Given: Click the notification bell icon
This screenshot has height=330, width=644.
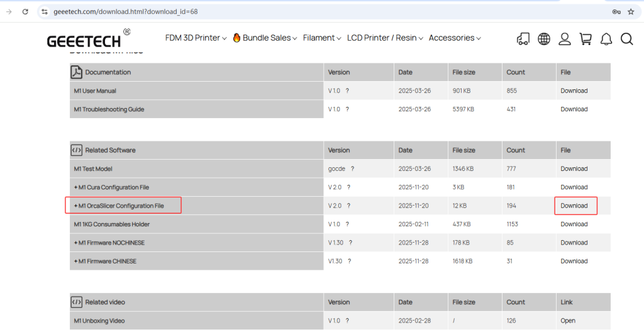Looking at the screenshot, I should [606, 39].
